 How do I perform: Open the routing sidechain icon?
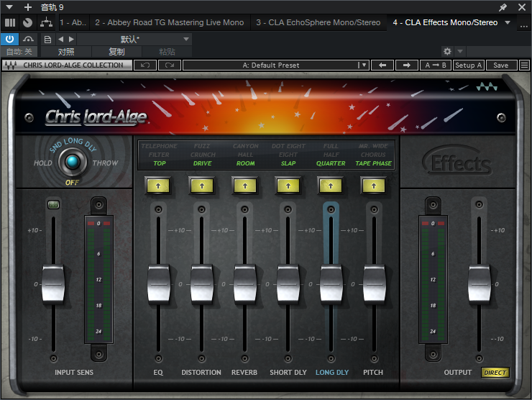click(46, 23)
